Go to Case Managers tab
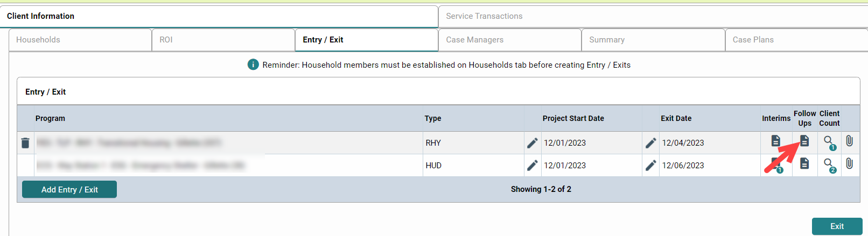 coord(510,40)
